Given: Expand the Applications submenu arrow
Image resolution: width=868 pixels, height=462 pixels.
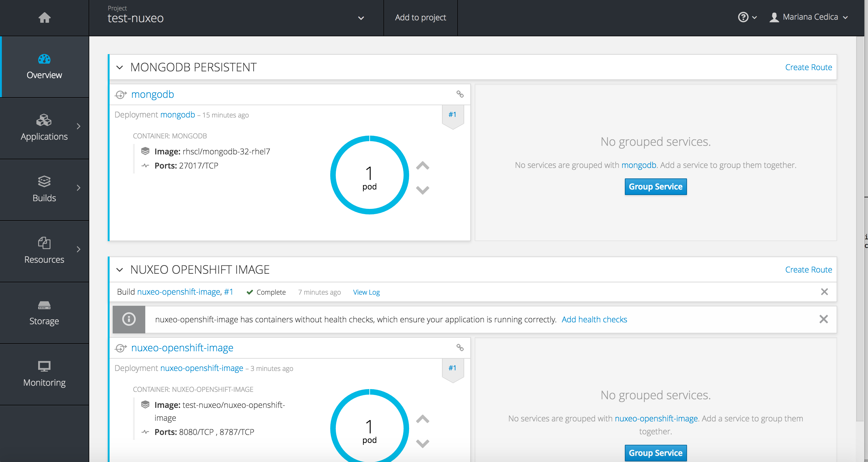Looking at the screenshot, I should click(78, 126).
